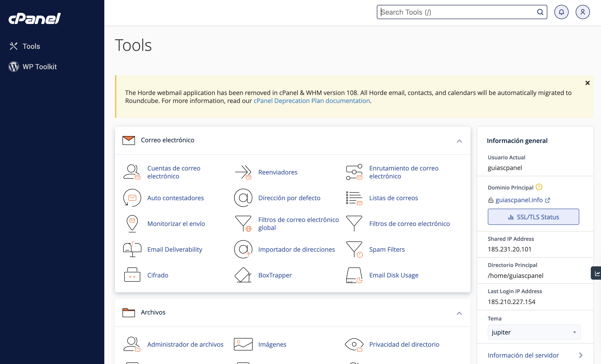Click the BoxTrapper icon

[243, 275]
